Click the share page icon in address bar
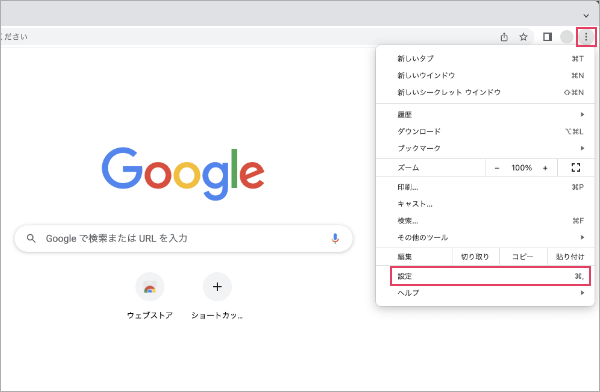The image size is (600, 392). [x=504, y=37]
